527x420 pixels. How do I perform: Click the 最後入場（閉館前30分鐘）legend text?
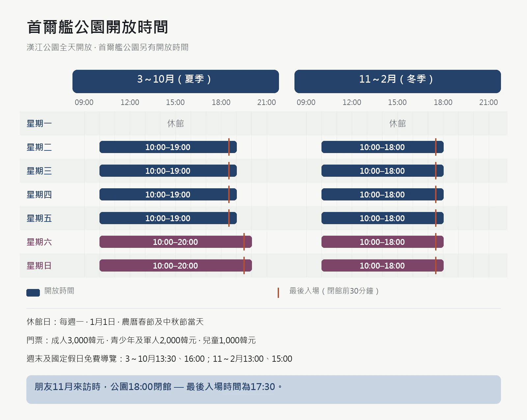[334, 291]
